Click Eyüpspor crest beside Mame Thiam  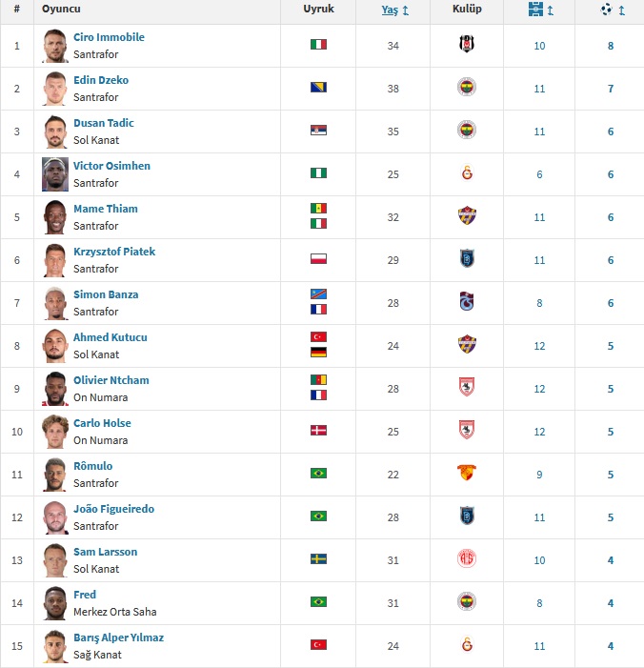(467, 215)
